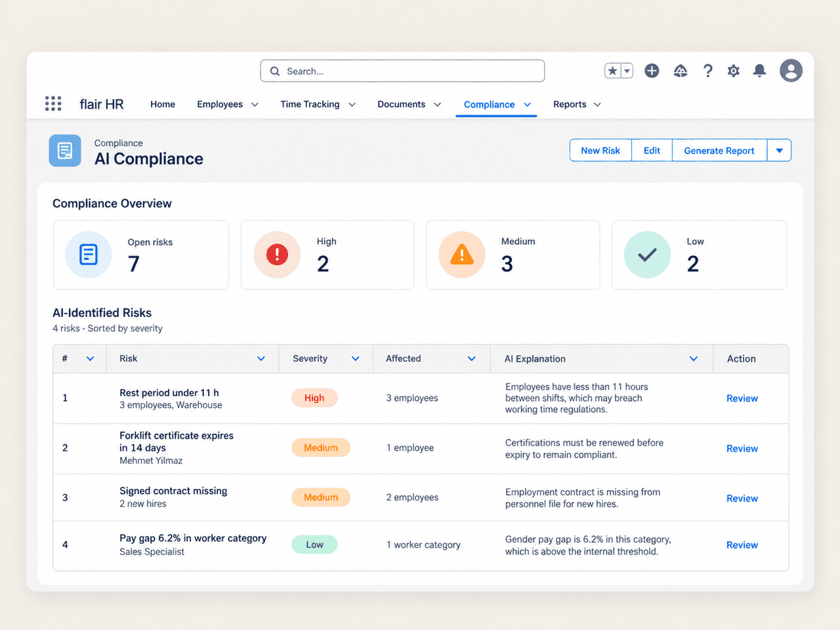Review the Pay gap 6.2% risk
Image resolution: width=840 pixels, height=630 pixels.
[742, 545]
